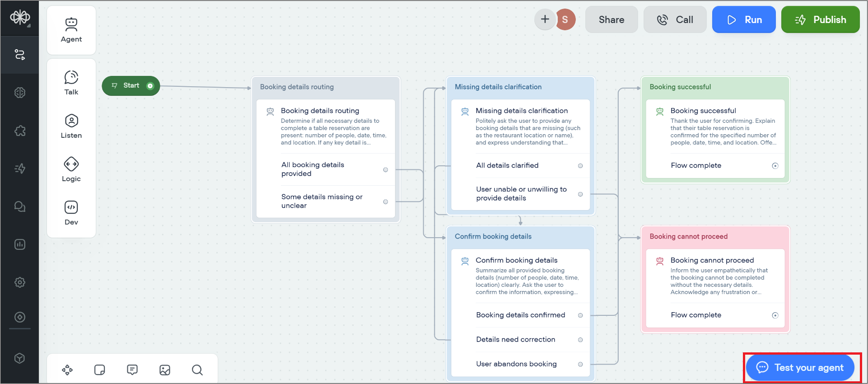Click the 'Booking details confirmed' output port
The width and height of the screenshot is (868, 384).
click(580, 315)
